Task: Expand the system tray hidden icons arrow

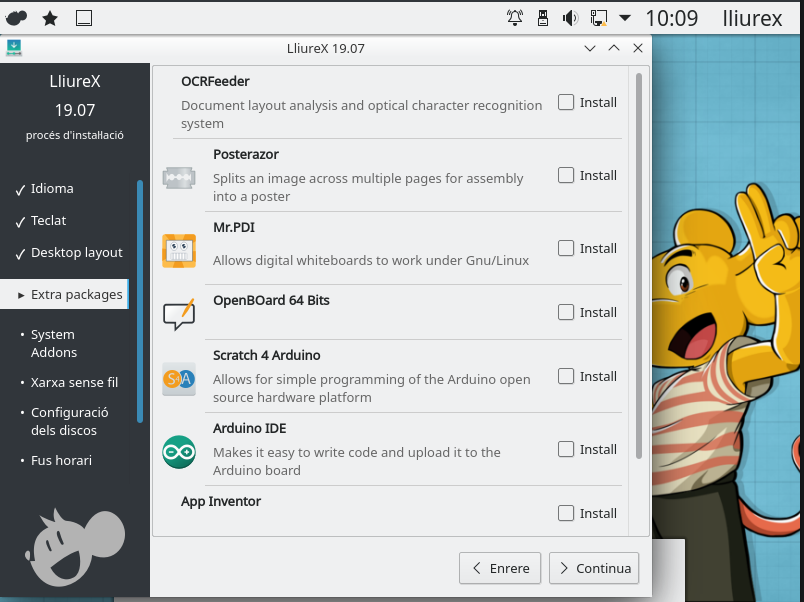Action: [625, 18]
